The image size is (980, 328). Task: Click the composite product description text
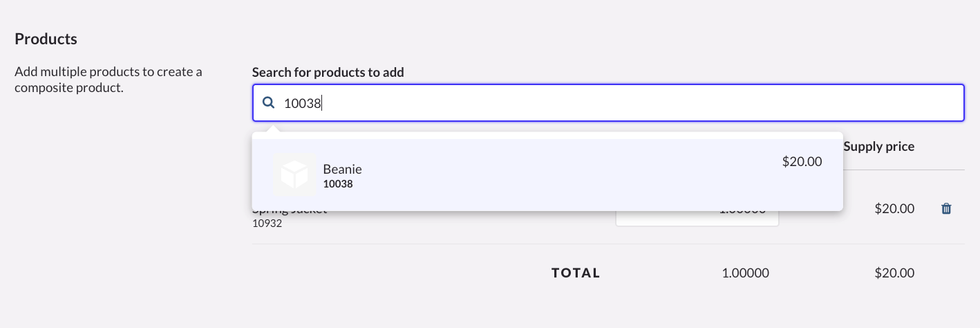[x=108, y=80]
